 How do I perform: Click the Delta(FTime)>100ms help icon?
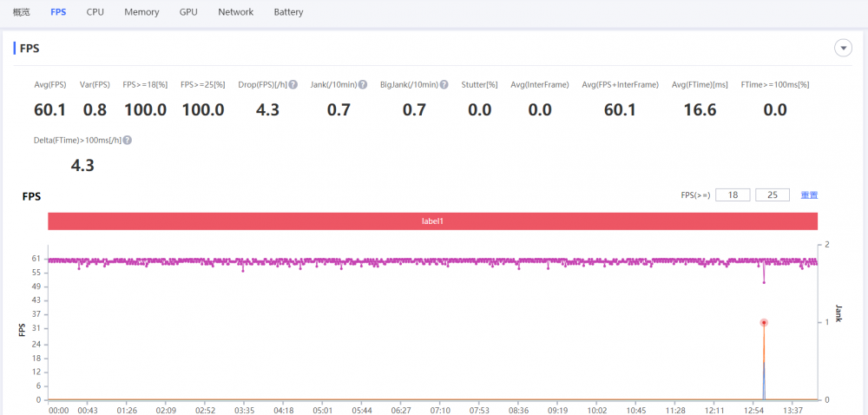[x=128, y=141]
